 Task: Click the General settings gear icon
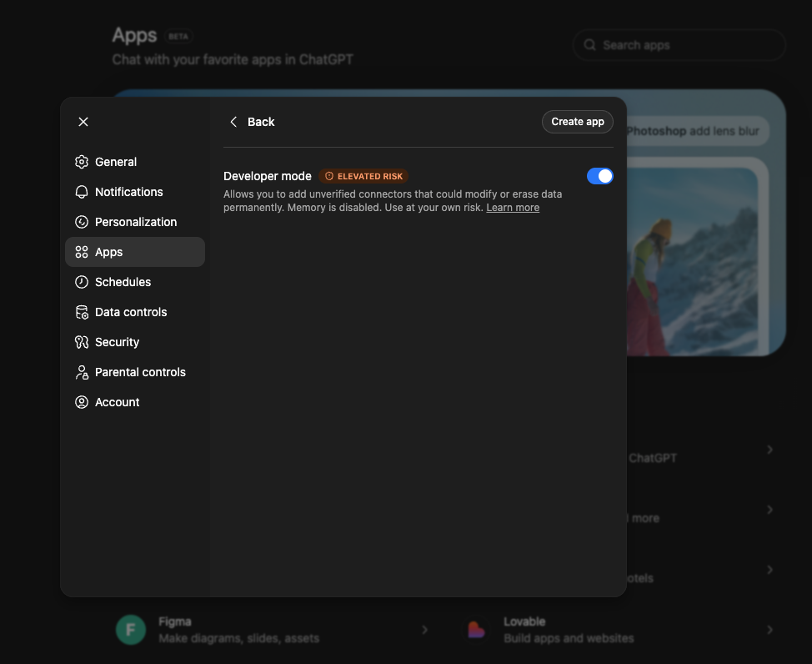(x=82, y=162)
